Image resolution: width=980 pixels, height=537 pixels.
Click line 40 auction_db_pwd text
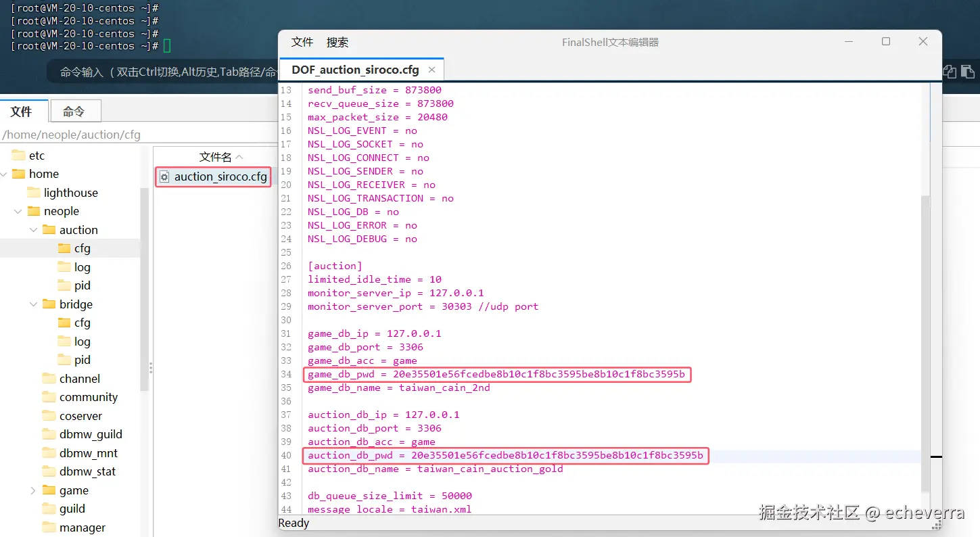click(x=505, y=455)
